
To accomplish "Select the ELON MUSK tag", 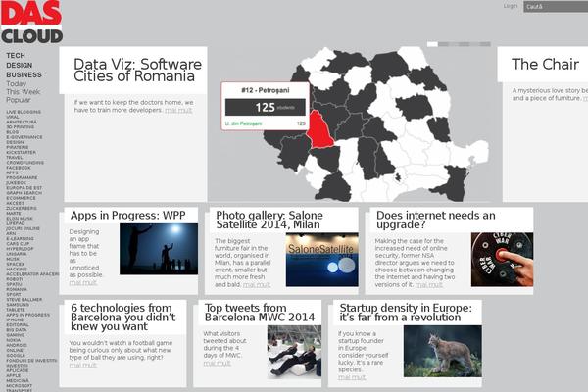I will 20,219.
